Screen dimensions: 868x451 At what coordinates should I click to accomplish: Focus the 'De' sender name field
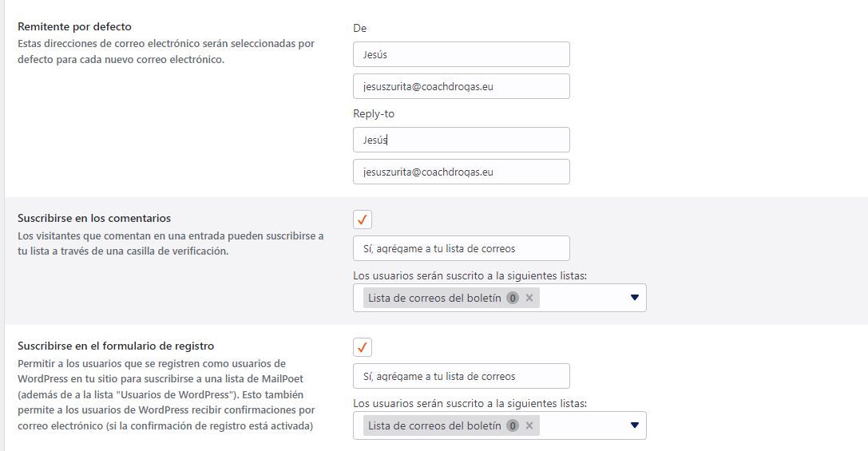pos(461,54)
